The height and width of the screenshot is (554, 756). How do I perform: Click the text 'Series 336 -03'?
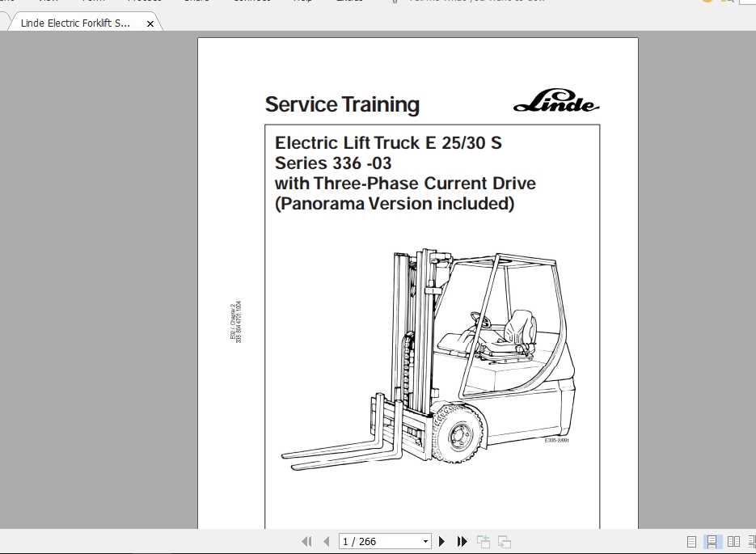click(333, 163)
